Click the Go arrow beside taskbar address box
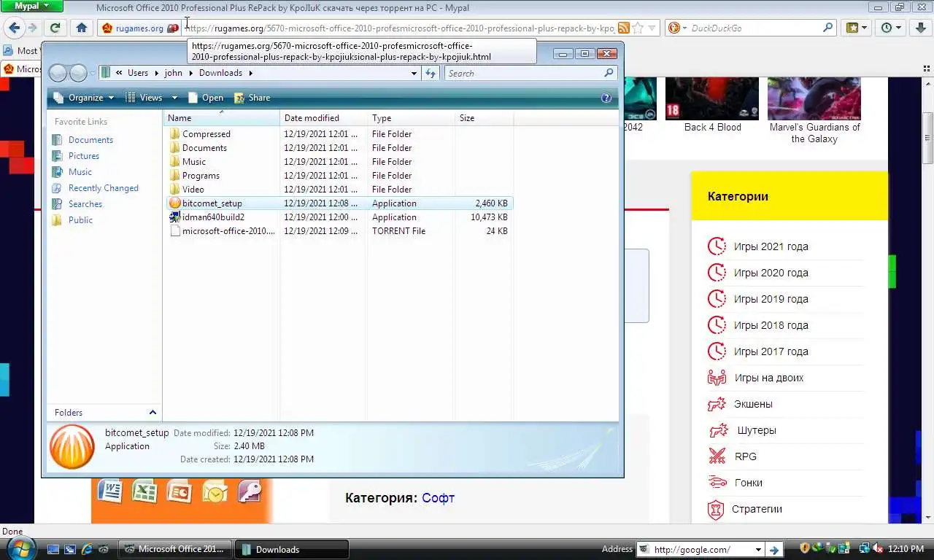Screen dimensions: 934x560 pos(775,549)
